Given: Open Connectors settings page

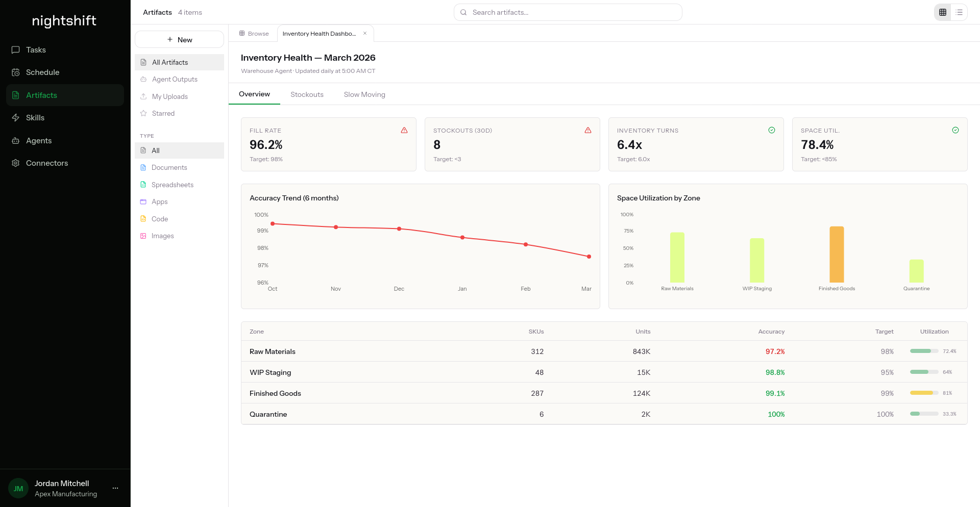Looking at the screenshot, I should point(65,163).
